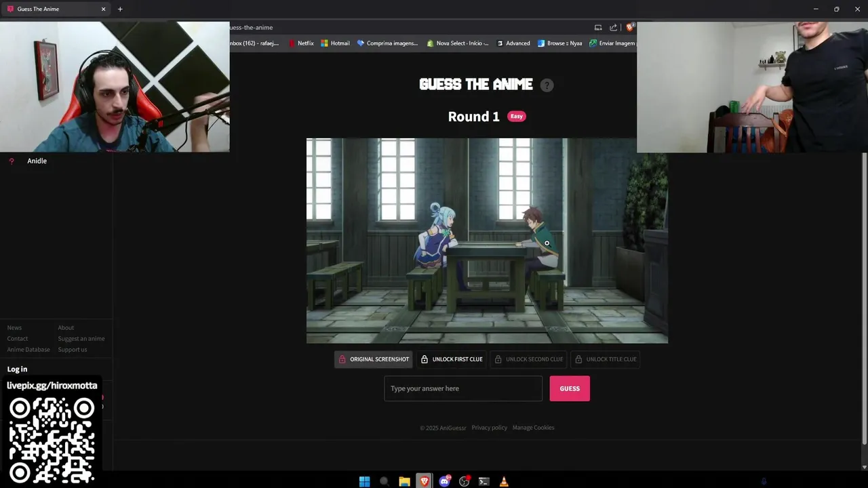The height and width of the screenshot is (488, 868).
Task: Open the Privacy policy footer link
Action: click(x=490, y=428)
